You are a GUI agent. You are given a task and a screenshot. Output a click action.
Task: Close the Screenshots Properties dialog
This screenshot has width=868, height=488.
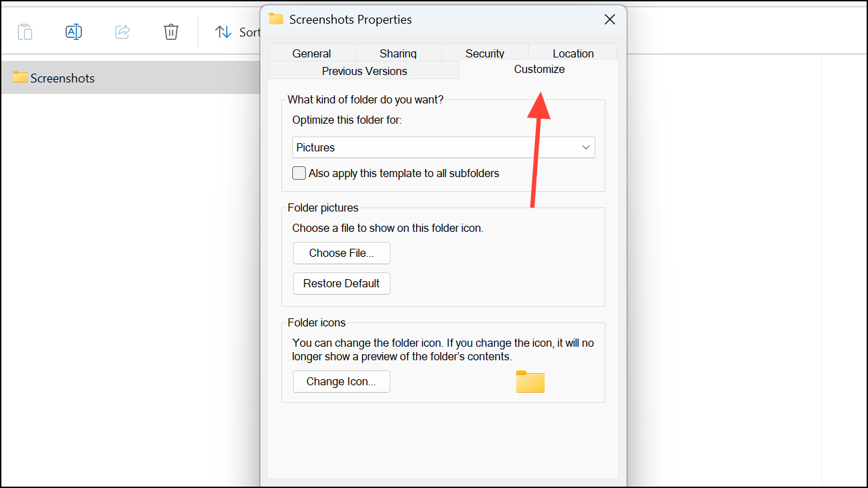pyautogui.click(x=610, y=19)
